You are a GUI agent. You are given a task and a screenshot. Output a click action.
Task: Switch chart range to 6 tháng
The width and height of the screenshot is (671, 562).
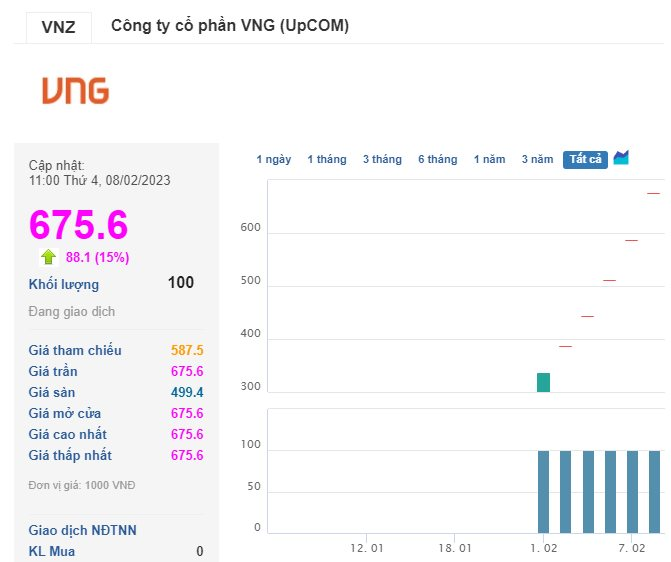pyautogui.click(x=437, y=160)
